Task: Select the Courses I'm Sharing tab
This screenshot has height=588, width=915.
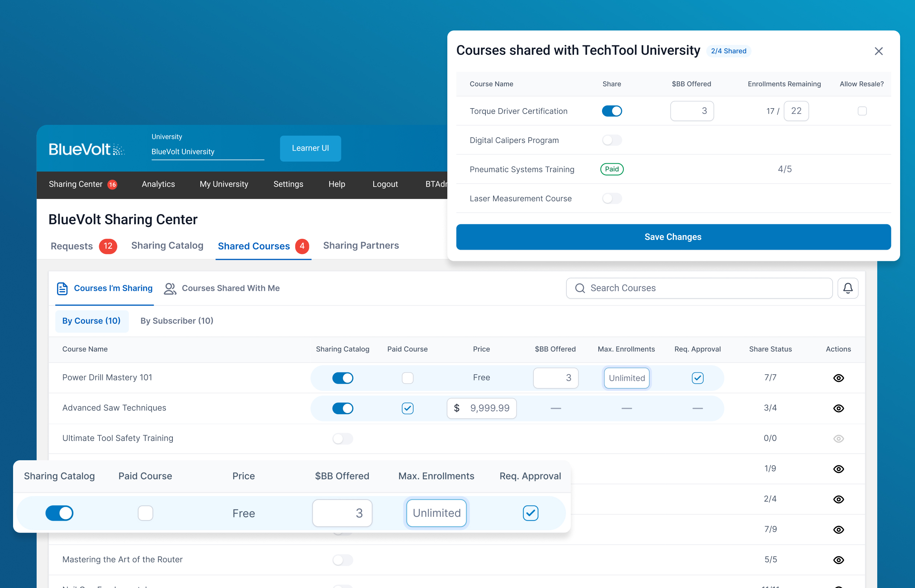Action: click(x=105, y=289)
